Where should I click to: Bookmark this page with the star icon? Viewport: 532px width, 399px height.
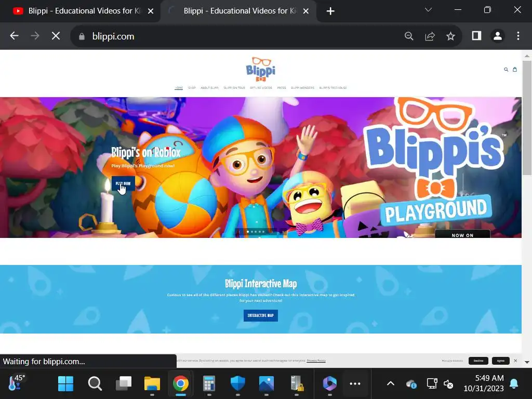(450, 36)
